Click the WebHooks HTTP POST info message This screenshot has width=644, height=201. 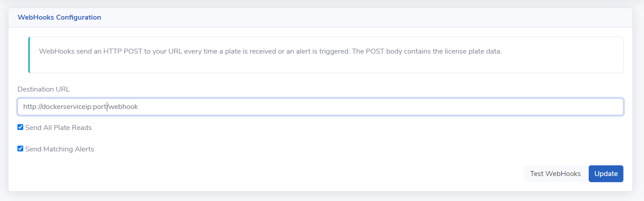click(270, 51)
